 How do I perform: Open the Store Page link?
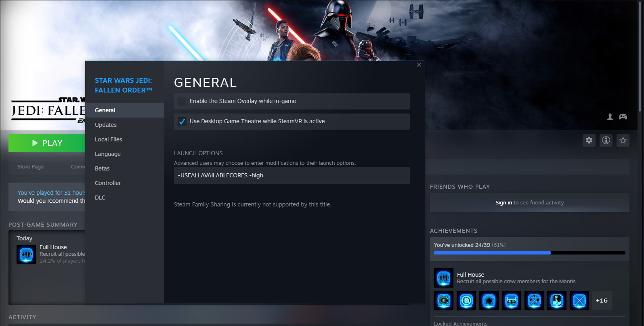coord(30,167)
